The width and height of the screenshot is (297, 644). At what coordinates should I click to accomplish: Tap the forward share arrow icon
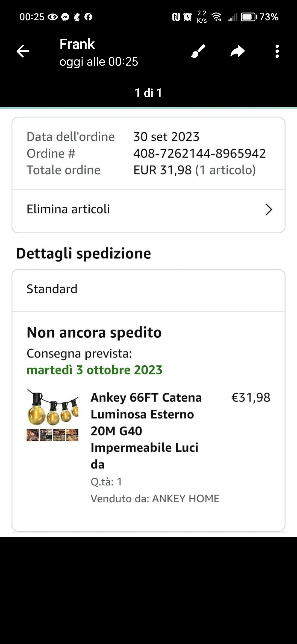pyautogui.click(x=238, y=51)
